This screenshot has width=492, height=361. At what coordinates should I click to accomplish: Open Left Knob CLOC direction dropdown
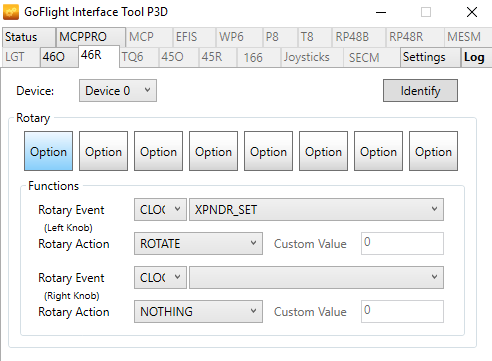(160, 210)
